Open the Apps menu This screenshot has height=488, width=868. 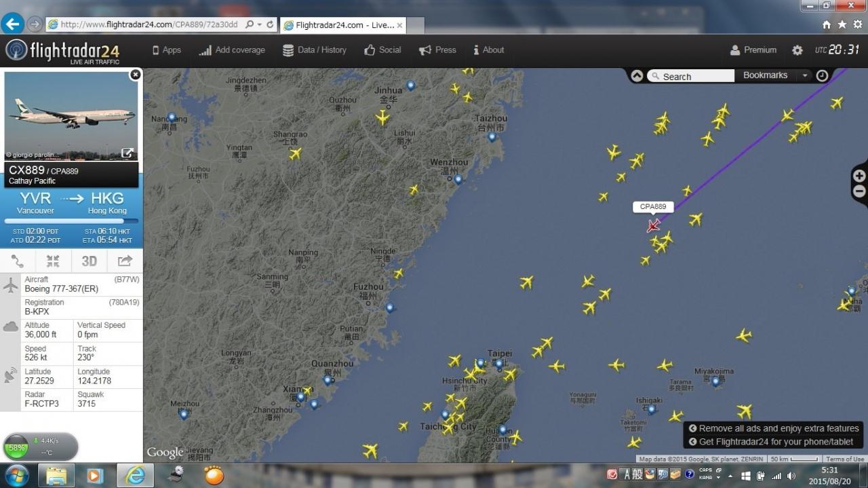tap(166, 50)
